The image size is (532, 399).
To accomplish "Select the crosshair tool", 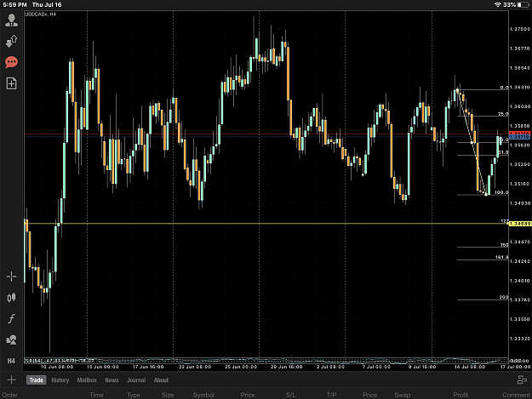I will (x=11, y=276).
